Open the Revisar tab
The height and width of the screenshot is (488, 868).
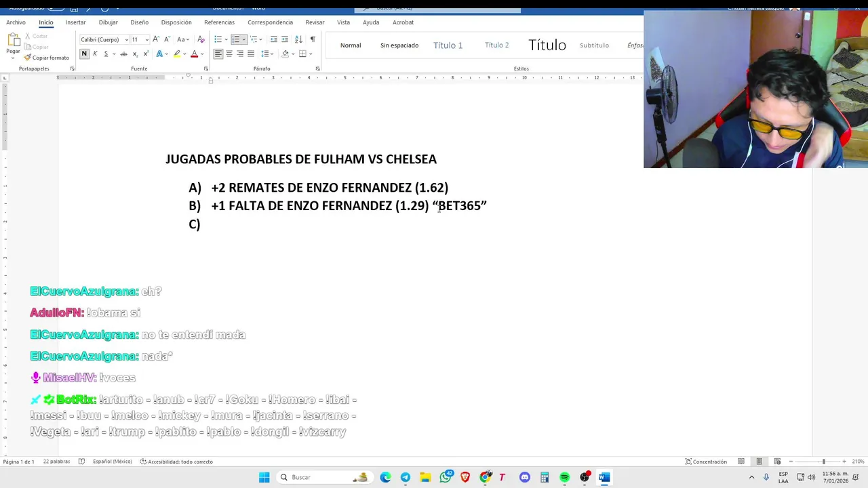(x=315, y=22)
